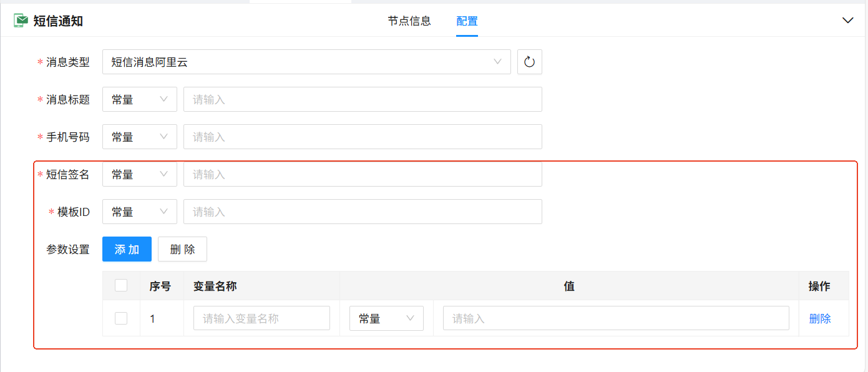Open the 消息类型 dropdown
The width and height of the screenshot is (868, 372).
point(306,62)
